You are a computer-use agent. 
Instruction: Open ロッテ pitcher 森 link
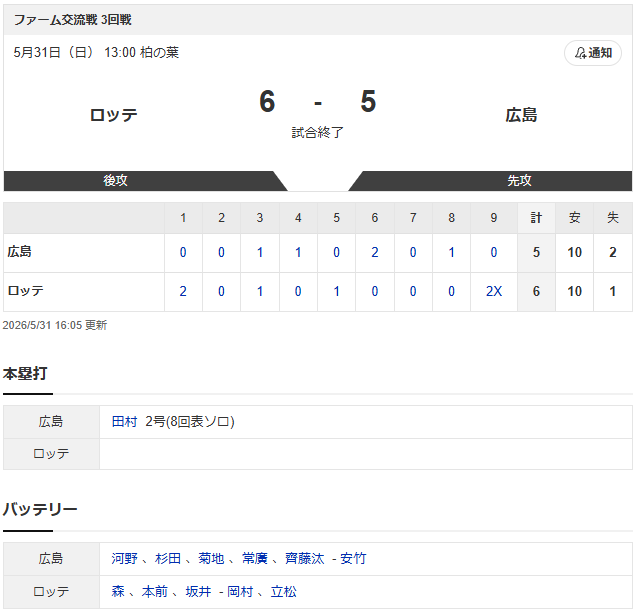point(118,591)
